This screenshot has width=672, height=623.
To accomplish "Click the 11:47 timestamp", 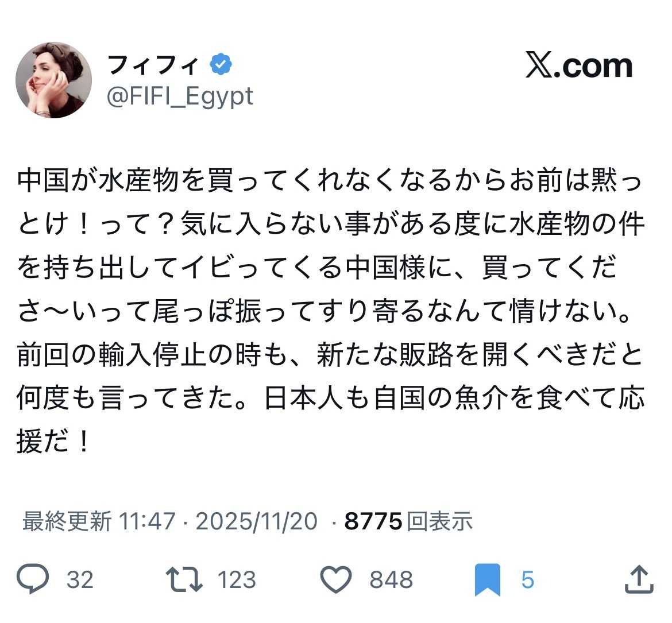I will coord(146,521).
